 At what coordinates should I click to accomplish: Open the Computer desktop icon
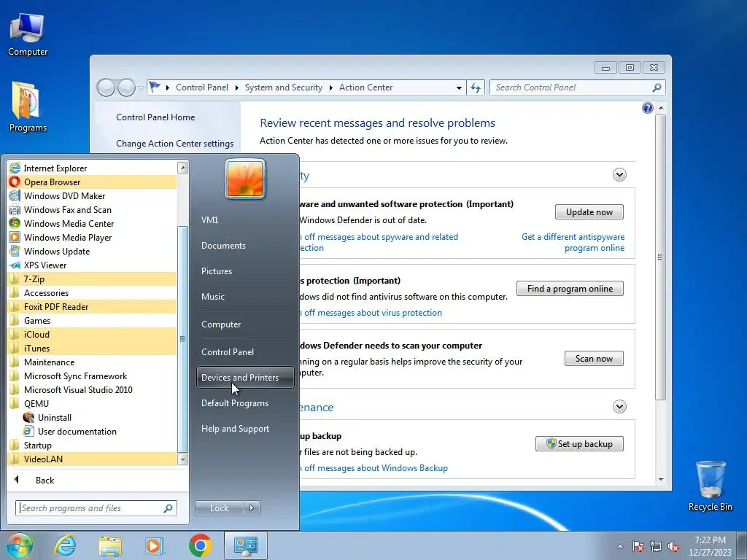click(28, 34)
